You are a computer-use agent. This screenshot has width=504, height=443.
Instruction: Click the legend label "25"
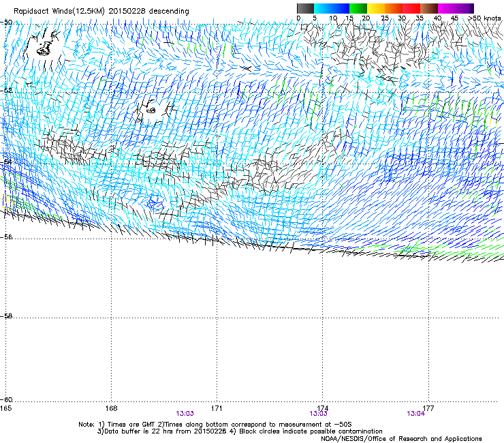click(x=385, y=18)
